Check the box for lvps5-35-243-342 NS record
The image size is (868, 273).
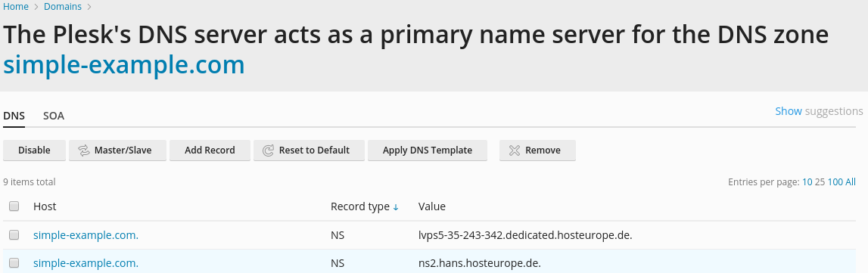(x=14, y=235)
